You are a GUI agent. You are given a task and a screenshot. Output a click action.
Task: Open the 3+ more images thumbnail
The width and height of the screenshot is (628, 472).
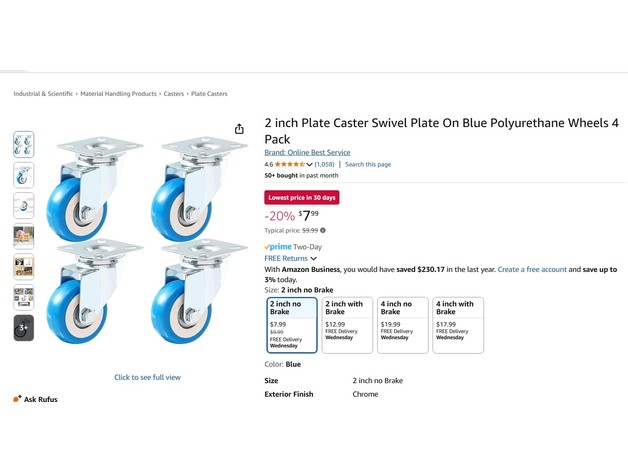[x=23, y=327]
